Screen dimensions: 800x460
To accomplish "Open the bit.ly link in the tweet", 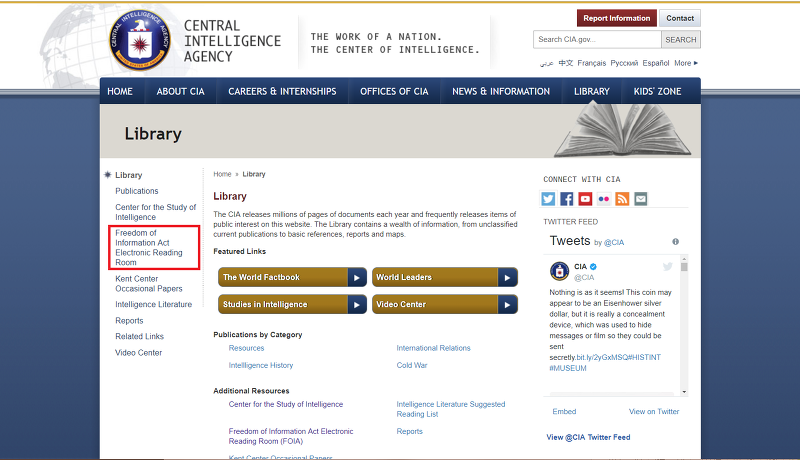I will [605, 357].
